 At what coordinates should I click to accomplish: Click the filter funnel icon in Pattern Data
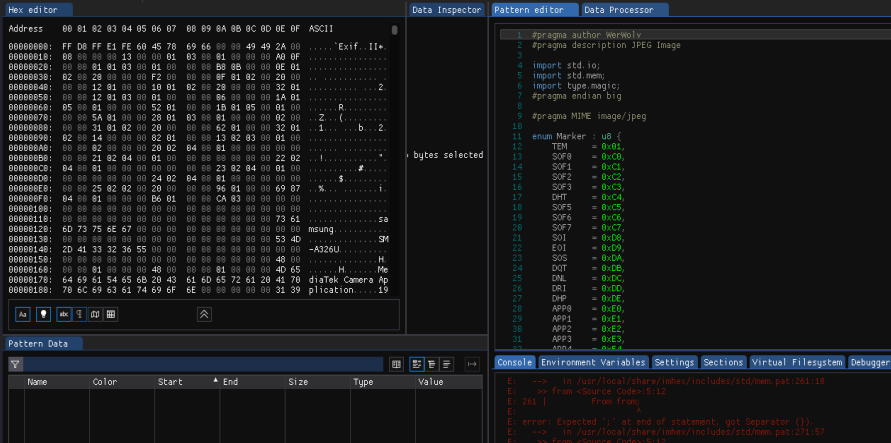tap(15, 365)
